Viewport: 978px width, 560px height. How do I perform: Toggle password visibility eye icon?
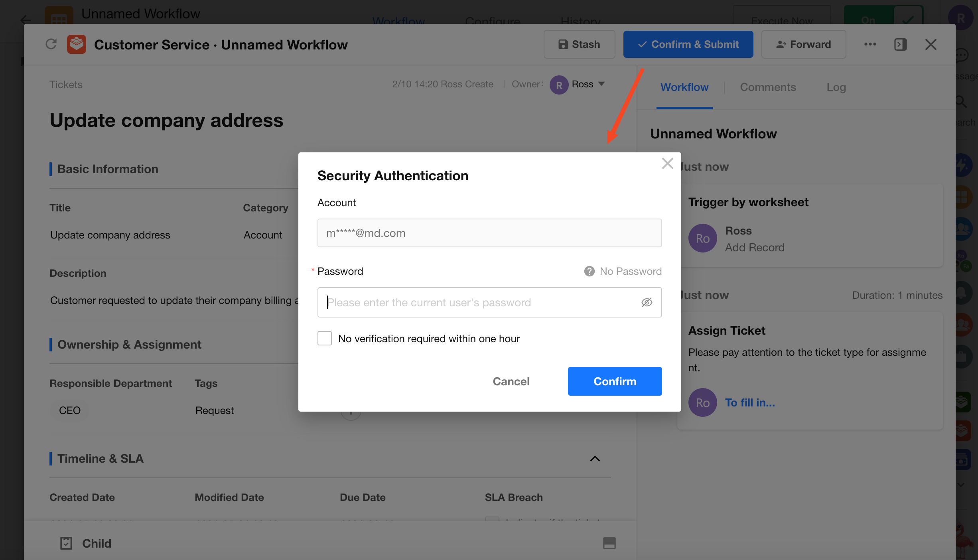click(647, 302)
